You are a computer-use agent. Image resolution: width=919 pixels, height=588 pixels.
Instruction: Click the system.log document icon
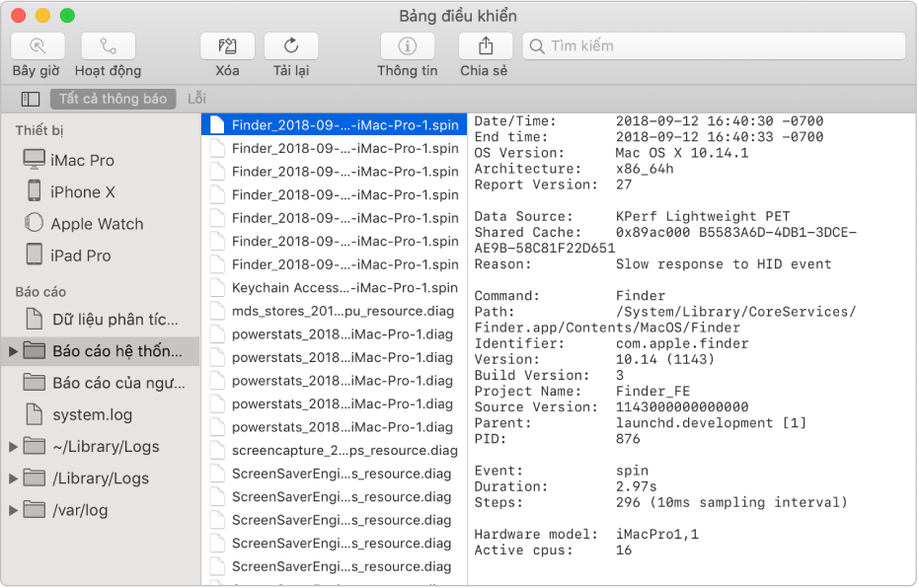coord(34,414)
